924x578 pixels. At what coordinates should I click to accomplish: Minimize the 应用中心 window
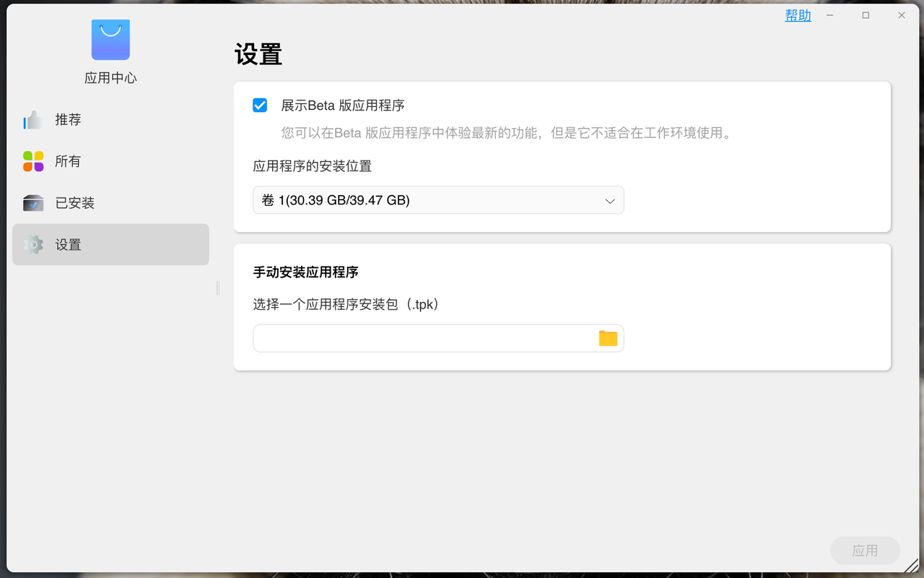pyautogui.click(x=830, y=15)
